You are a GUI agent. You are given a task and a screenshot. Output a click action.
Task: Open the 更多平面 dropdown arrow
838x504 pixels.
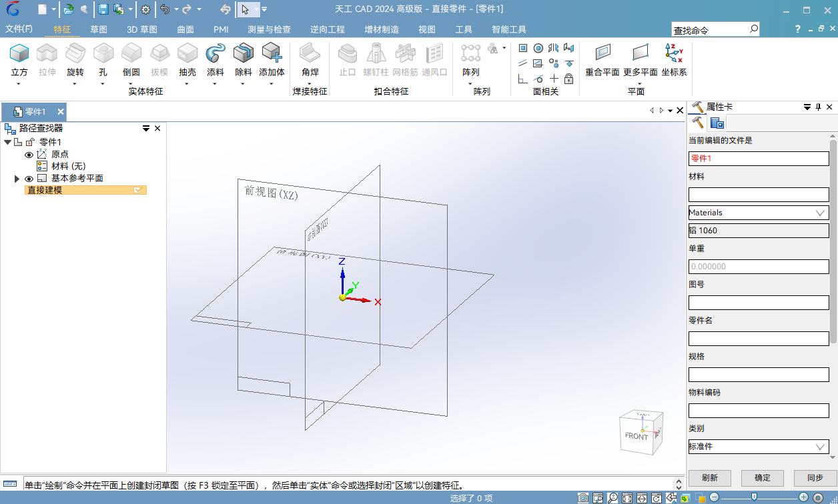coord(640,84)
